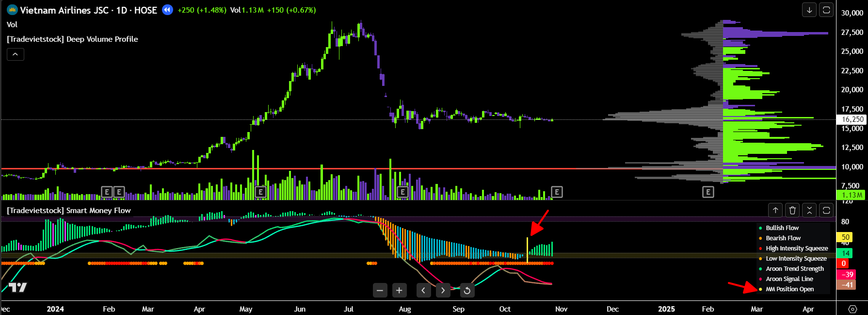Collapse the indicator legend chevron button
This screenshot has width=868, height=315.
coord(15,54)
